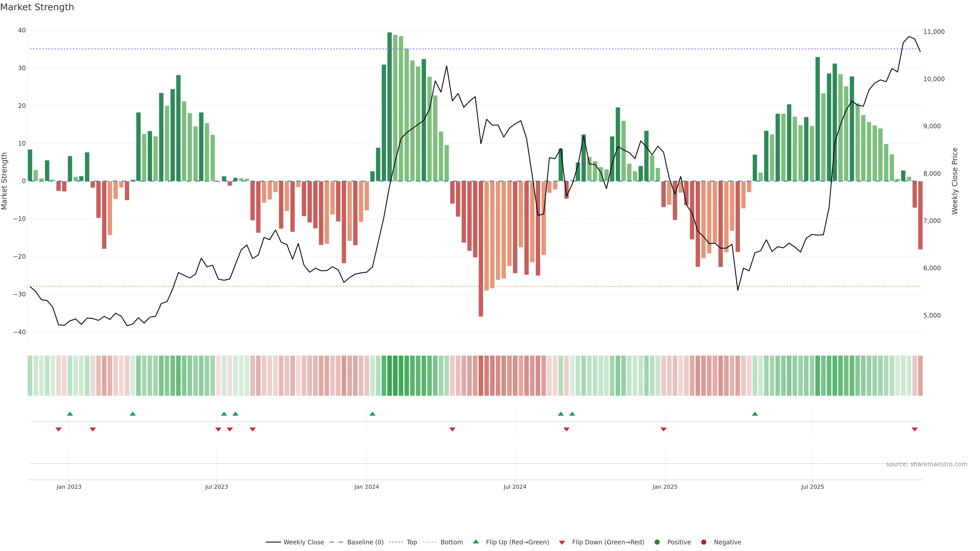Click the last flip down marker in late 2025
980x551 pixels.
[x=915, y=429]
